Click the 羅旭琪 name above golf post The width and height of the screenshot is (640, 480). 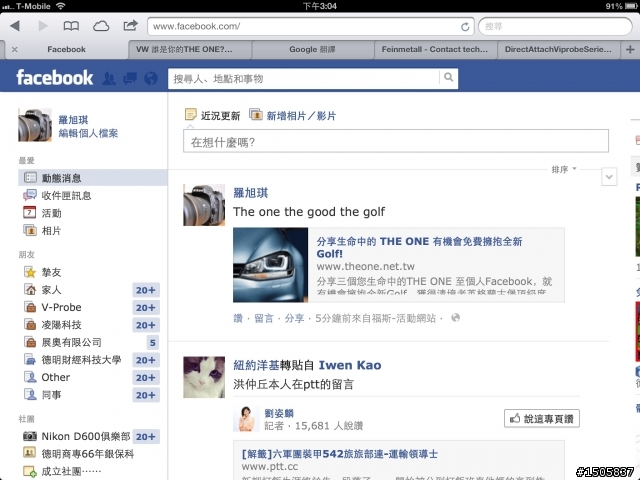tap(251, 193)
